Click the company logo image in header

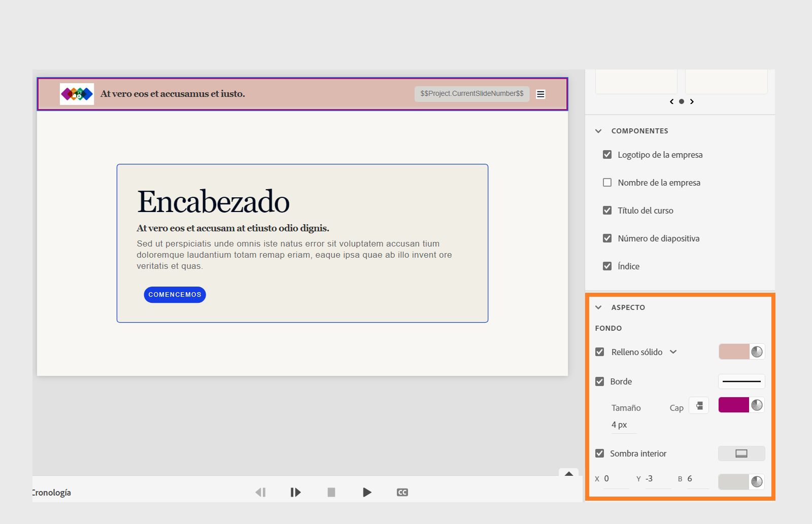[x=77, y=94]
